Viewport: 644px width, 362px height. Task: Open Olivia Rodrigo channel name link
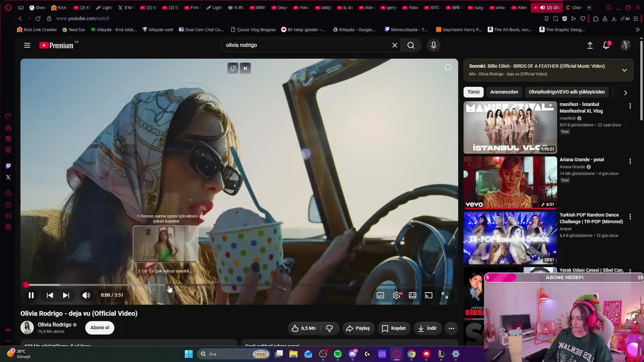(54, 325)
